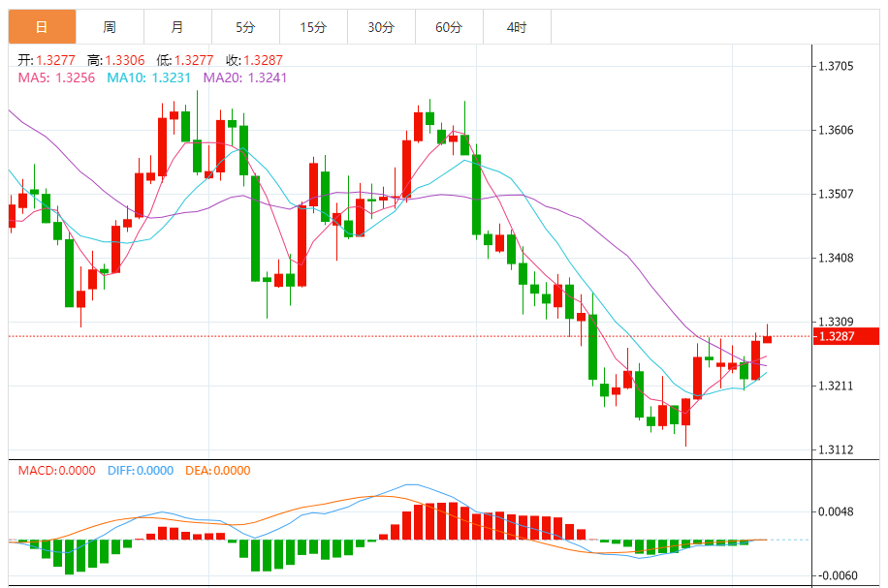This screenshot has width=888, height=588.
Task: Click the 开:1.3277 open price text
Action: [x=47, y=60]
